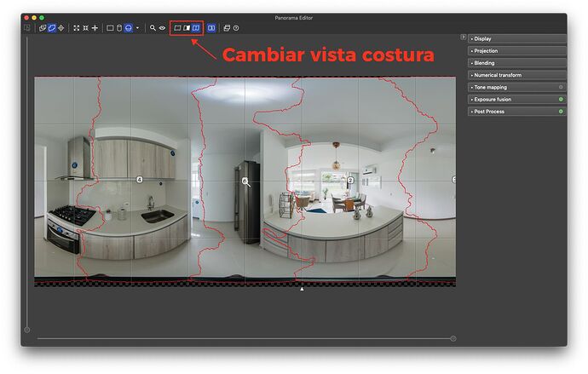
Task: Click the help question mark icon
Action: (236, 28)
